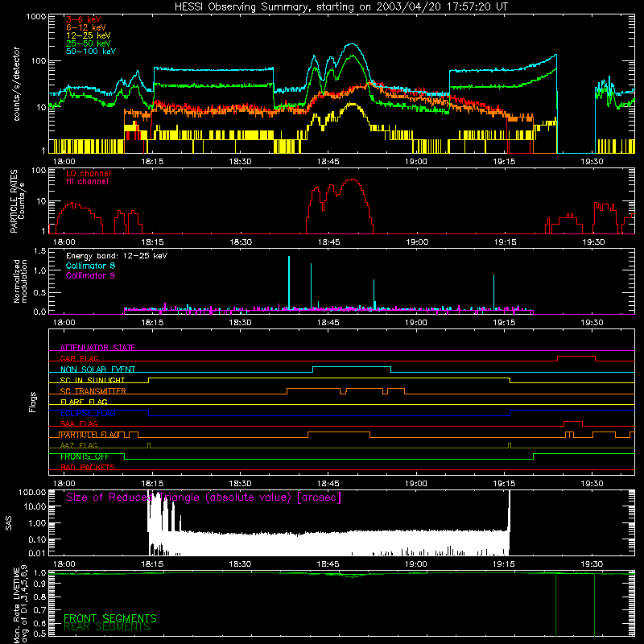The image size is (644, 644).
Task: Click the BAD PACKETS flag label
Action: pyautogui.click(x=88, y=467)
